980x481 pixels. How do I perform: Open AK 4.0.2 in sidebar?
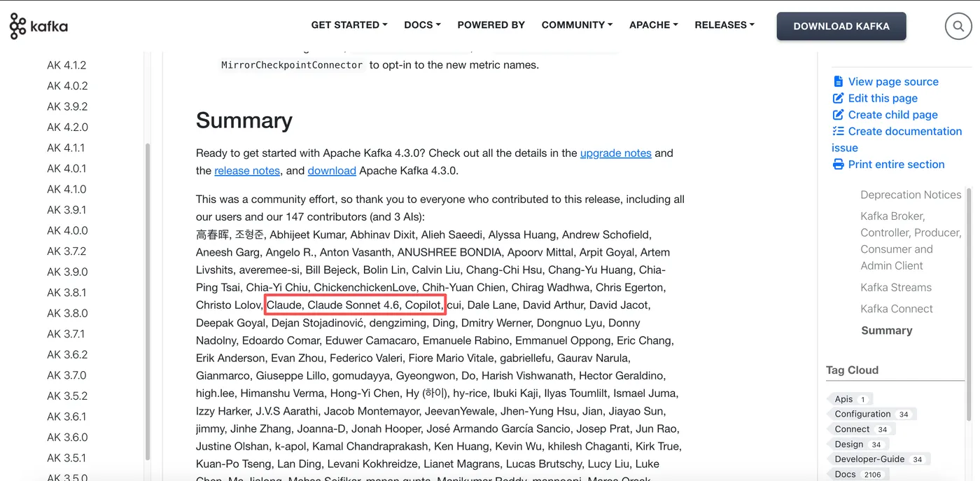pos(67,85)
